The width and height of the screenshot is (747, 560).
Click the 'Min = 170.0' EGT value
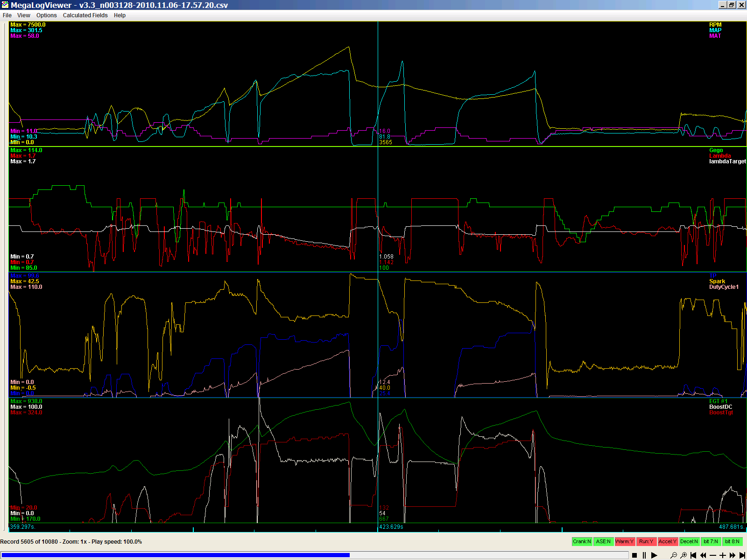tap(25, 519)
